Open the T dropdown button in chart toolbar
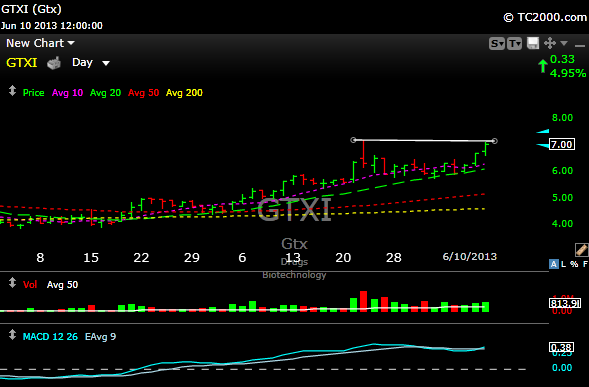The height and width of the screenshot is (387, 589). (x=514, y=44)
